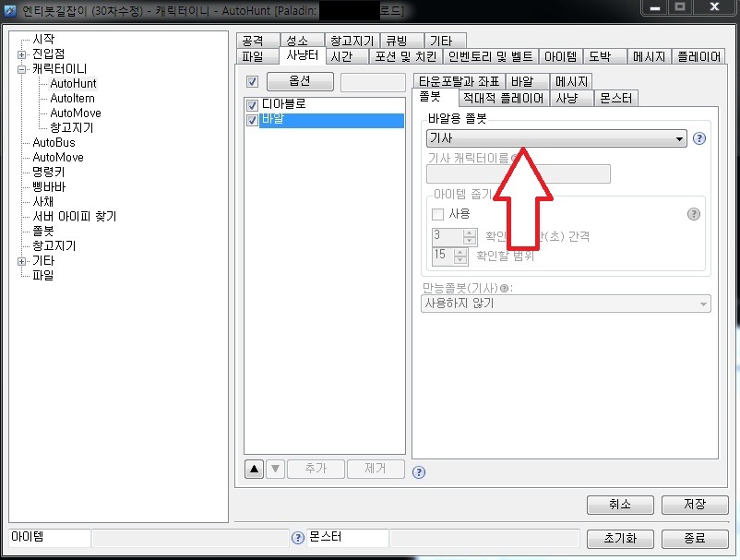Viewport: 740px width, 560px height.
Task: Collapse the 캐릭터이니 tree node
Action: point(21,69)
